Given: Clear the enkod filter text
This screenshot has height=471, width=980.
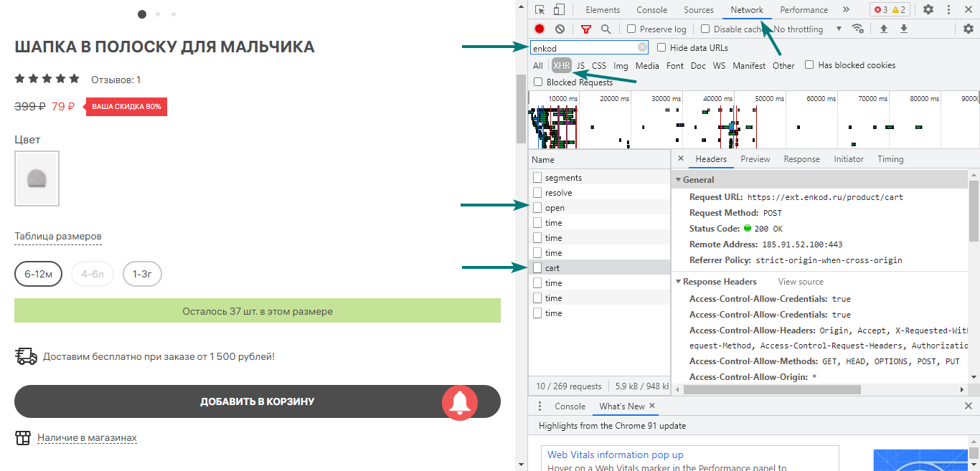Looking at the screenshot, I should click(x=642, y=48).
